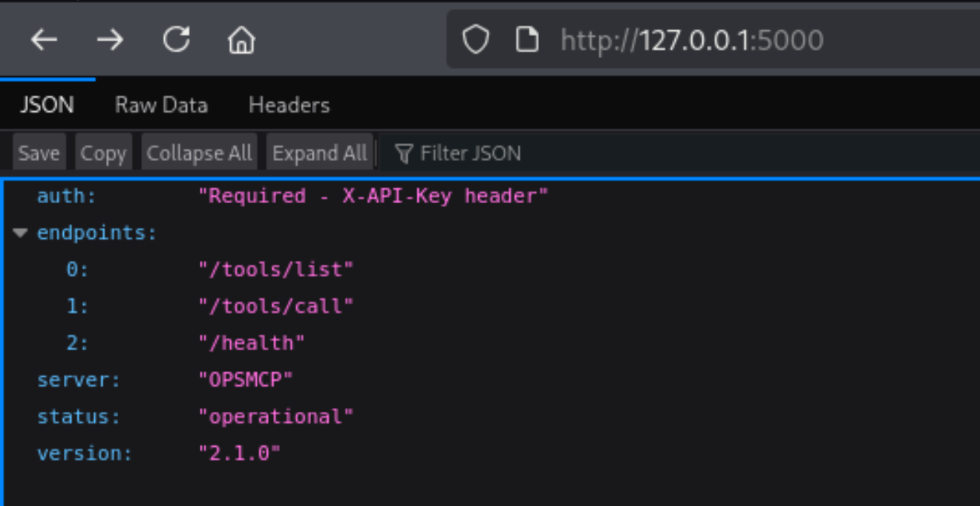Image resolution: width=980 pixels, height=506 pixels.
Task: Copy the JSON with the Copy button
Action: point(103,153)
